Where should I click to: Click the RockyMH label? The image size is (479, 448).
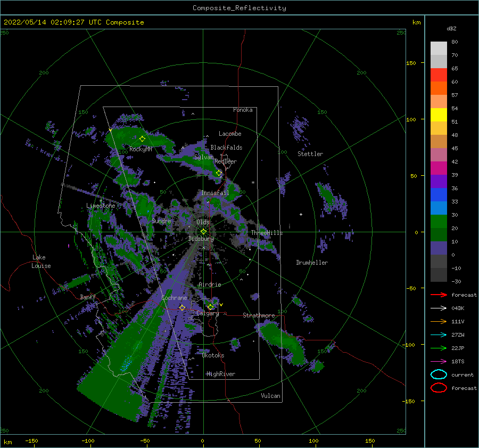tap(141, 149)
